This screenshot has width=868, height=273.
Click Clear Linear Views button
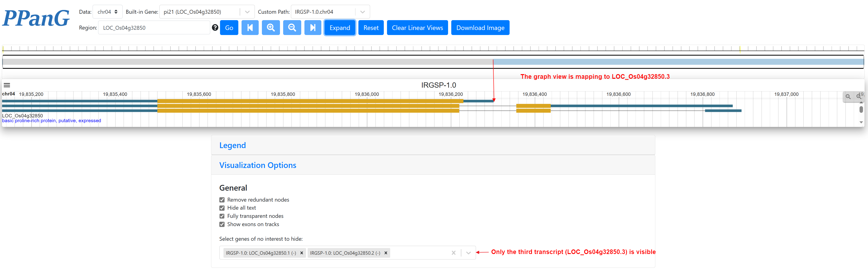click(x=417, y=28)
